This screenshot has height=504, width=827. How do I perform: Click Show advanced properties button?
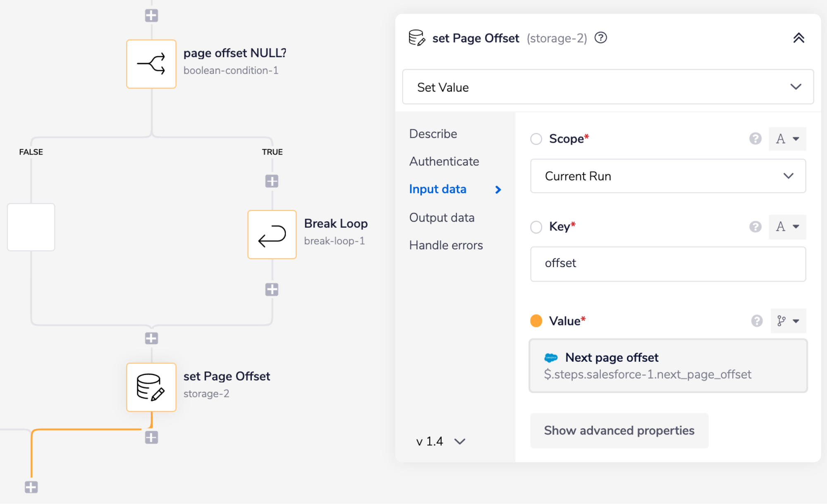point(619,430)
